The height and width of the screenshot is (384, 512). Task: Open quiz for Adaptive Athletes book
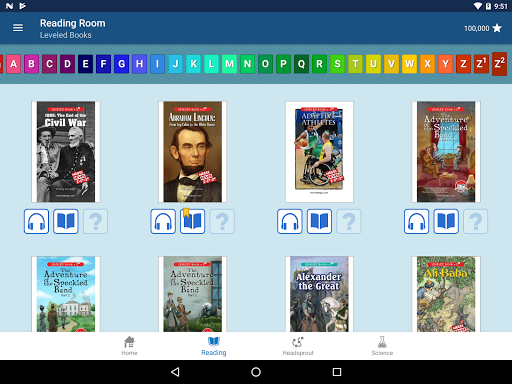coord(349,221)
